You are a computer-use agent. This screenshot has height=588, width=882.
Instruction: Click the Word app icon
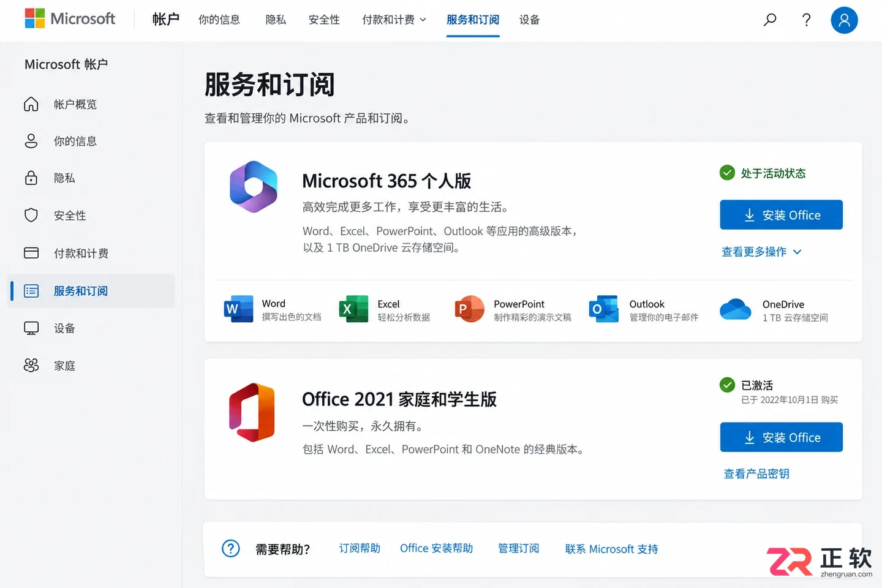point(239,309)
